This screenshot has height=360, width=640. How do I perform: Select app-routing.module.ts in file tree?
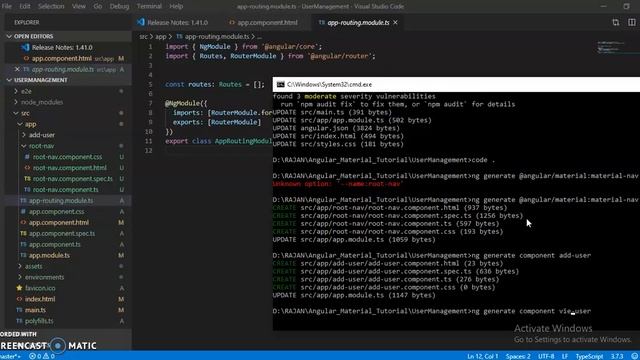click(x=61, y=201)
